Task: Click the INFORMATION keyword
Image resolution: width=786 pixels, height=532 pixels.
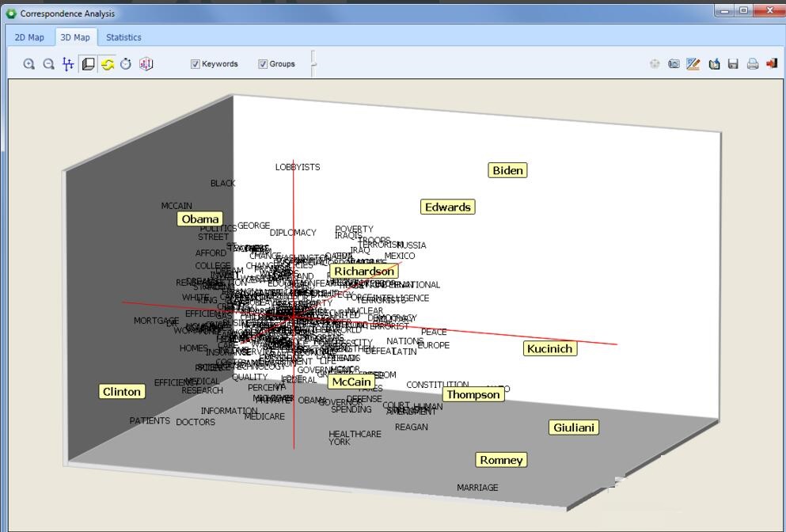Action: point(229,411)
